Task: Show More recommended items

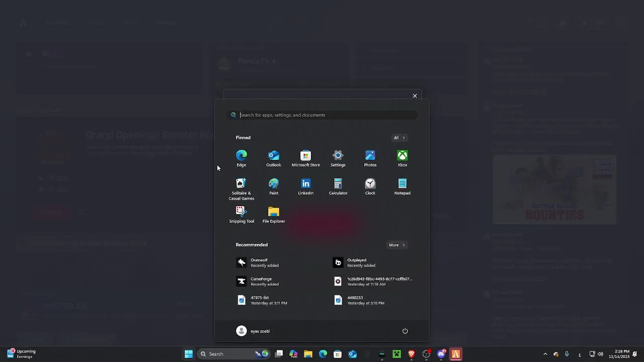Action: (396, 245)
